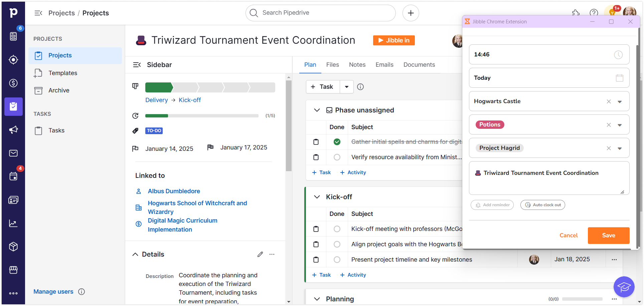
Task: Open the Deals dollar icon in left rail
Action: click(x=13, y=83)
